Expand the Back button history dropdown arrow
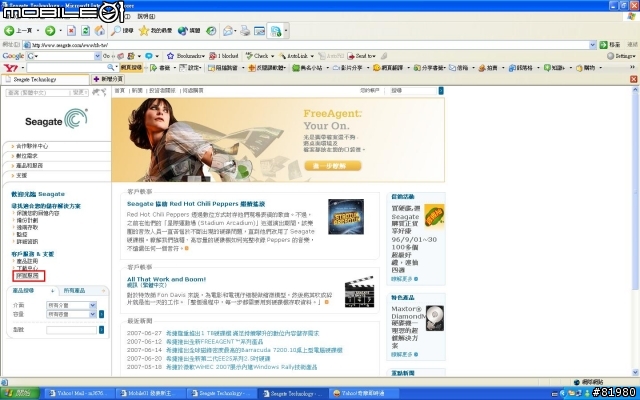The height and width of the screenshot is (400, 640). tap(38, 31)
